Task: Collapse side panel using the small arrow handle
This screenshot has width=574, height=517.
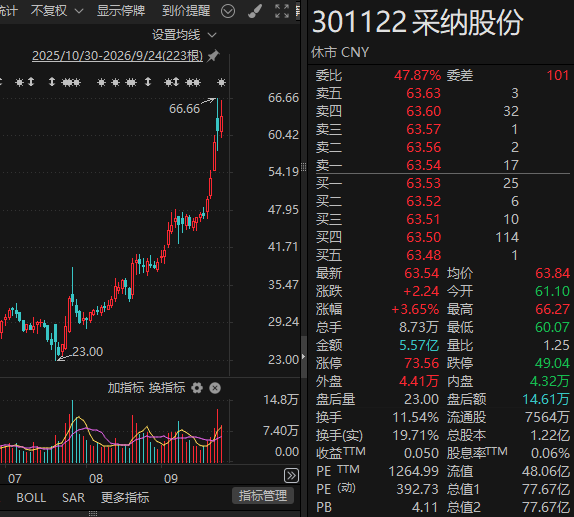Action: point(303,356)
